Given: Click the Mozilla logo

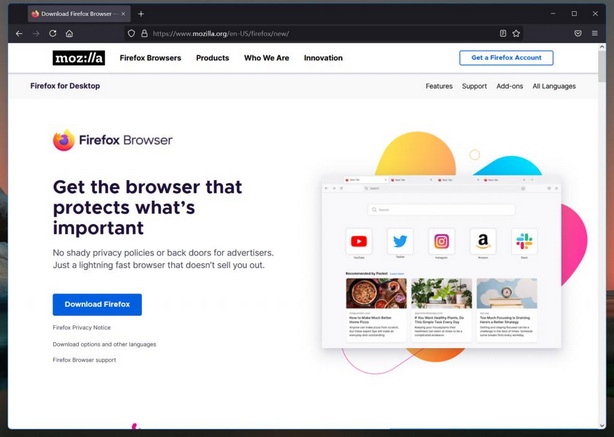Looking at the screenshot, I should [x=78, y=58].
